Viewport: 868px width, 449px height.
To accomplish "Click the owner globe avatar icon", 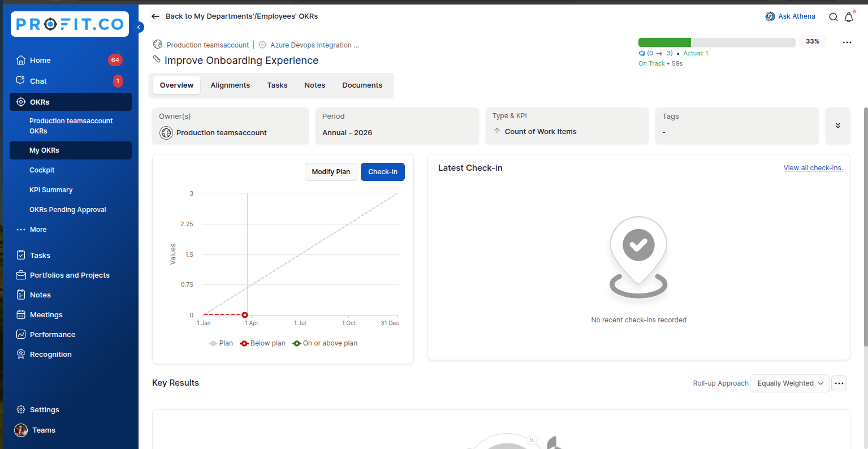I will point(166,132).
